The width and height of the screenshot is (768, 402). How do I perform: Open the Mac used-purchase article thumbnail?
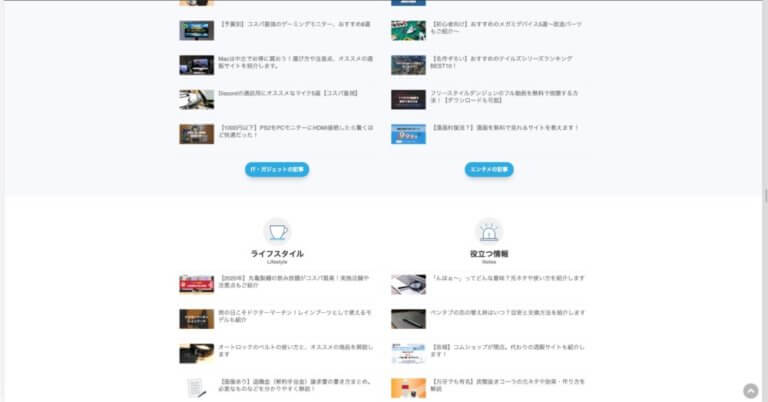196,65
